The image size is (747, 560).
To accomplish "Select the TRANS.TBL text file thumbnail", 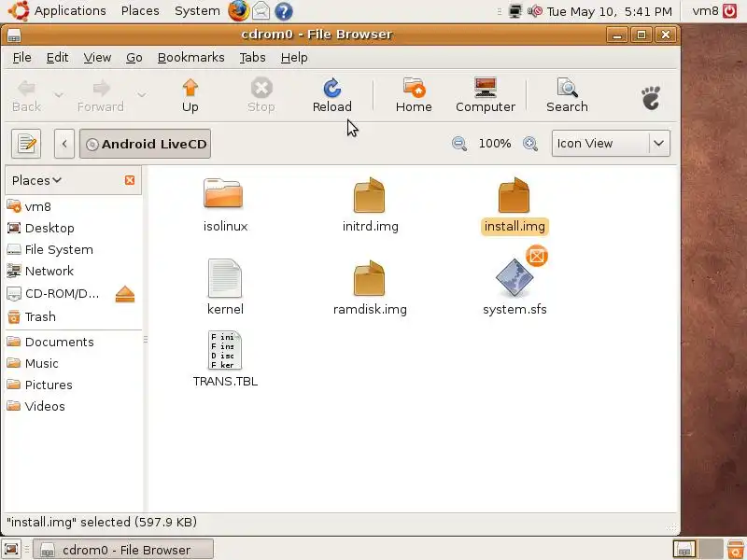I will coord(225,351).
